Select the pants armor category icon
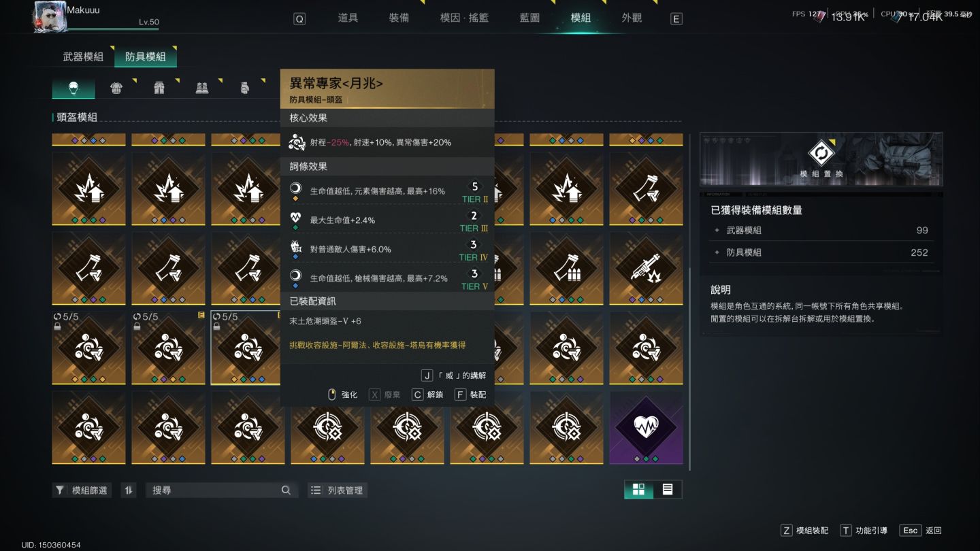The height and width of the screenshot is (551, 980). tap(159, 88)
